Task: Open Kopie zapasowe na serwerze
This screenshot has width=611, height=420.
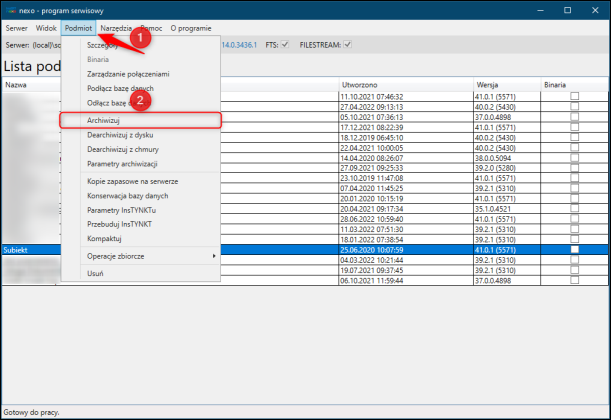Action: (x=132, y=181)
